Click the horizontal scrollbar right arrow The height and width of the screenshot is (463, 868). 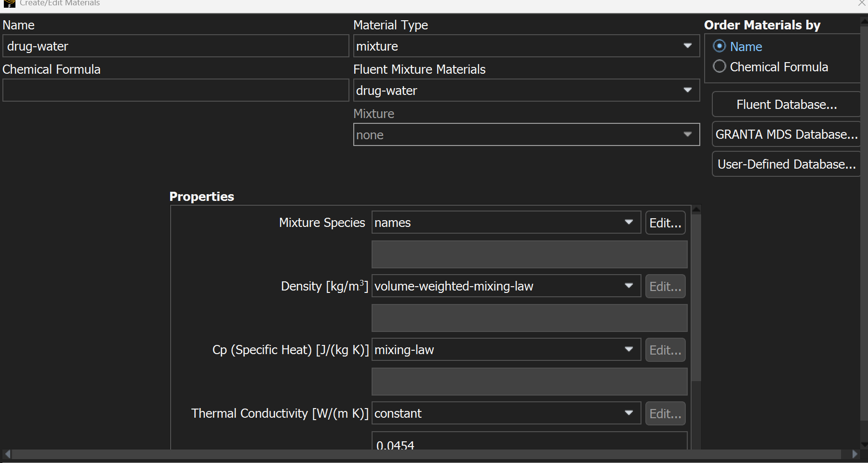click(855, 454)
